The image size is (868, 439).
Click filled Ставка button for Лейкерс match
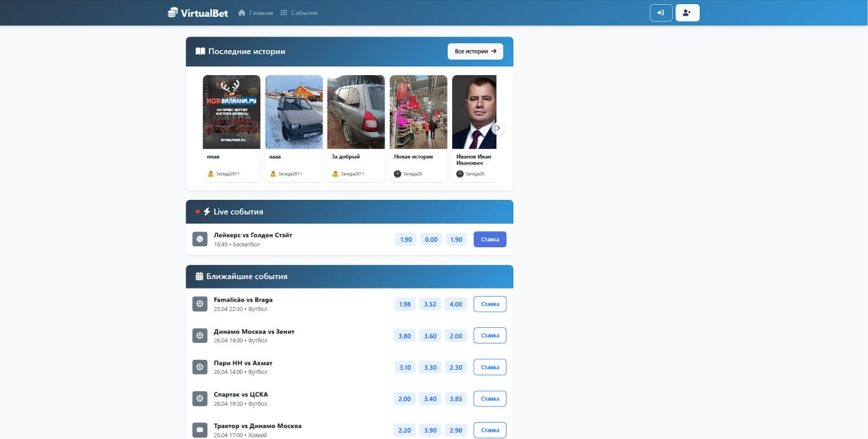coord(490,239)
